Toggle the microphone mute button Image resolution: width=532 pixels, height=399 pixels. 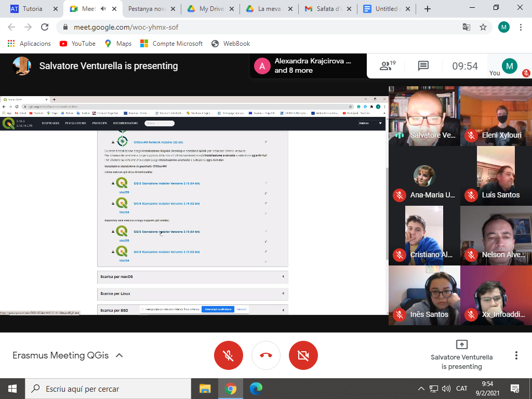pos(229,355)
